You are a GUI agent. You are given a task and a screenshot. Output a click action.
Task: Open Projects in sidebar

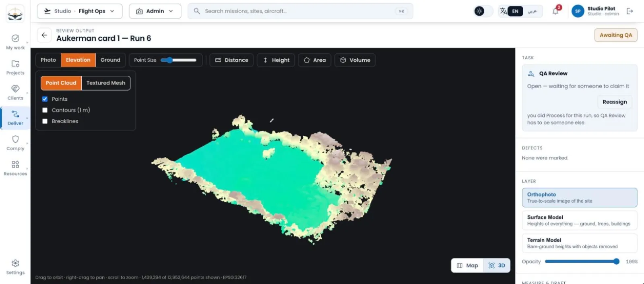coord(15,67)
